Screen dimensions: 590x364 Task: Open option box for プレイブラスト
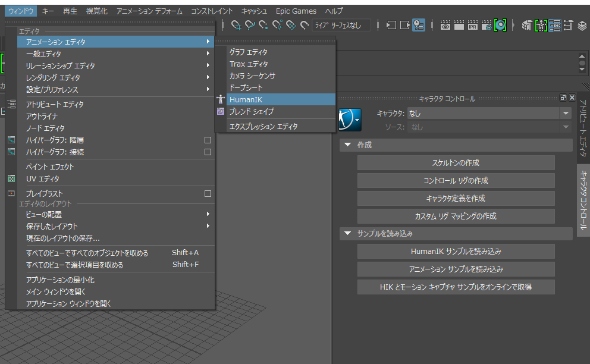click(208, 193)
